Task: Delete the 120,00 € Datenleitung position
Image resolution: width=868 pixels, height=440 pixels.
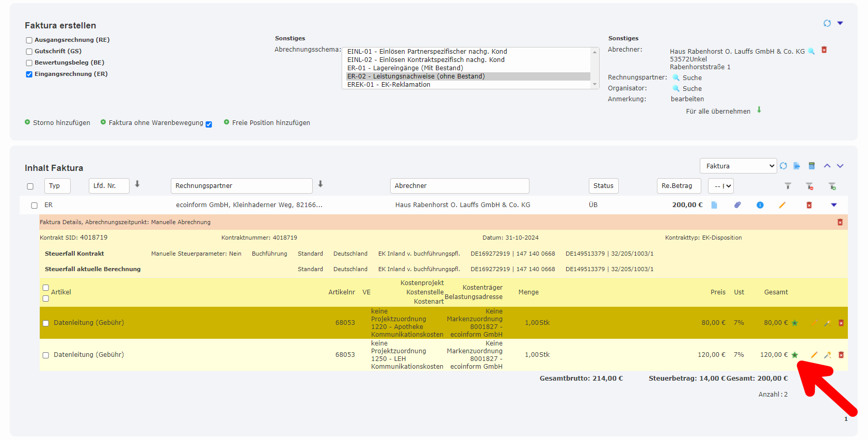Action: (x=841, y=355)
